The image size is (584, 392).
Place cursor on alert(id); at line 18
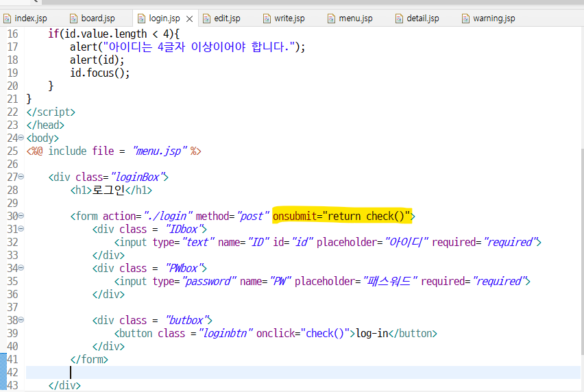pyautogui.click(x=97, y=60)
